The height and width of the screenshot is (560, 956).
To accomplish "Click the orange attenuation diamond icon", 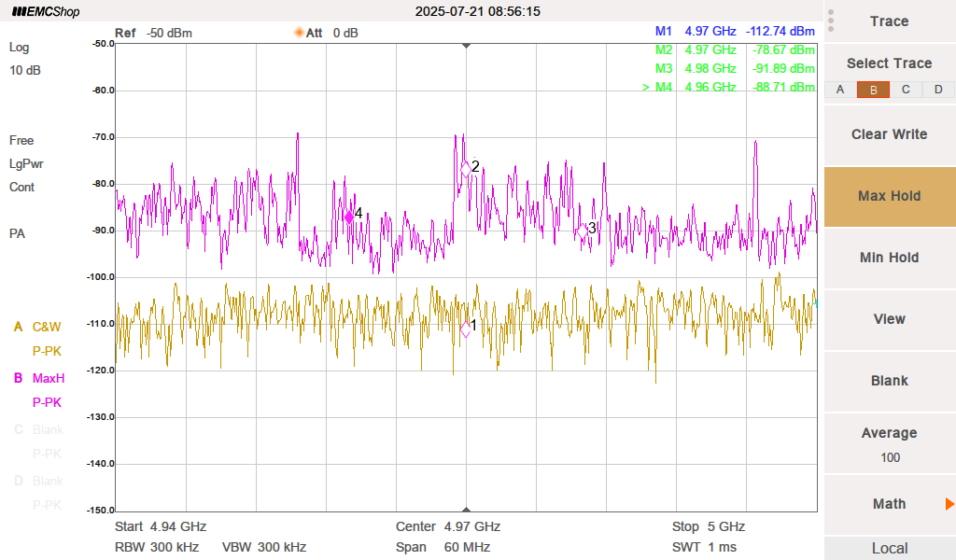I will (x=299, y=33).
